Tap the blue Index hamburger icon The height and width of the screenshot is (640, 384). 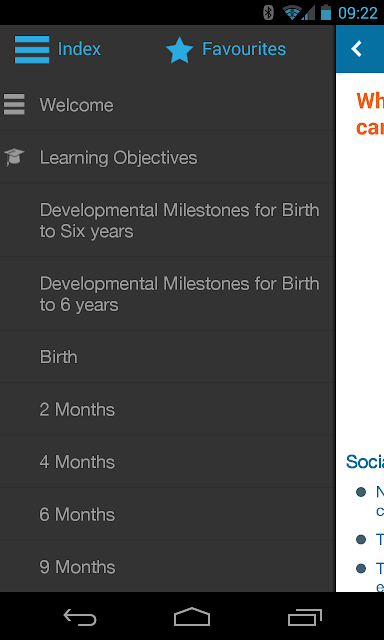tap(32, 49)
